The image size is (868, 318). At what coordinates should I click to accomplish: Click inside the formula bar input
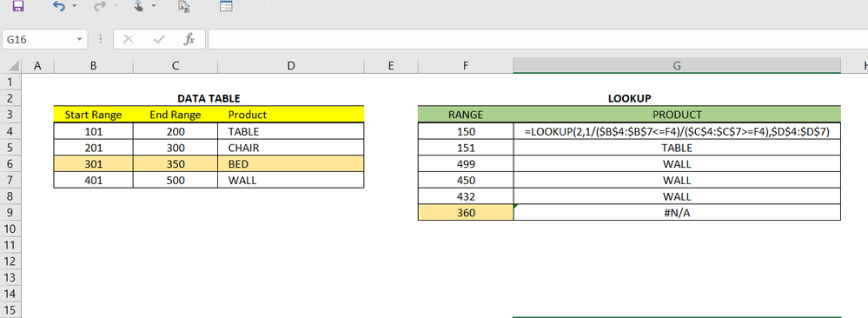[x=537, y=39]
